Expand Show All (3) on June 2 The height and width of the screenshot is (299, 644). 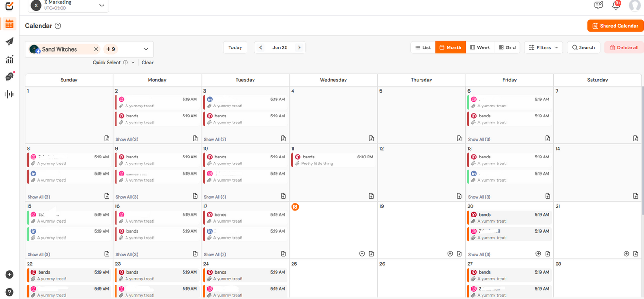tap(127, 139)
